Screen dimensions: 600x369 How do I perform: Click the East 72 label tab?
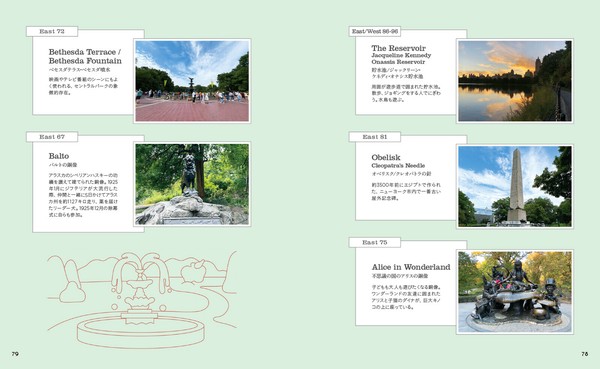[x=52, y=31]
